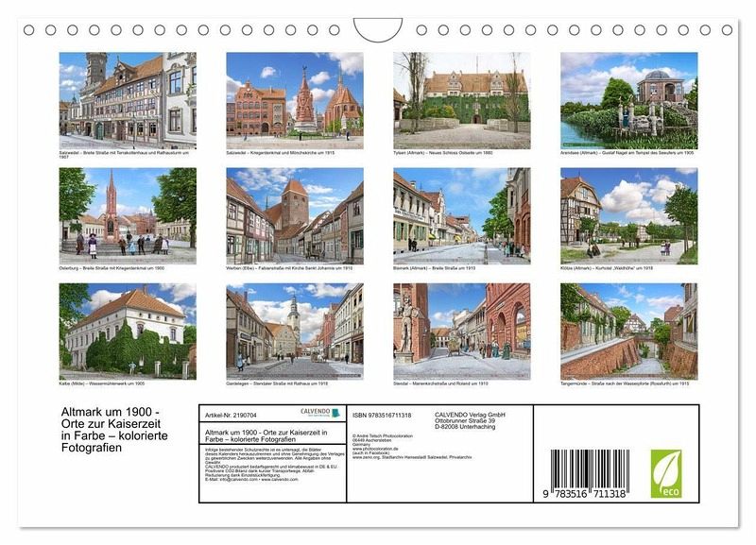This screenshot has height=545, width=756.
Task: Open the Werben Kirche Sankt Johannis photo
Action: click(295, 216)
